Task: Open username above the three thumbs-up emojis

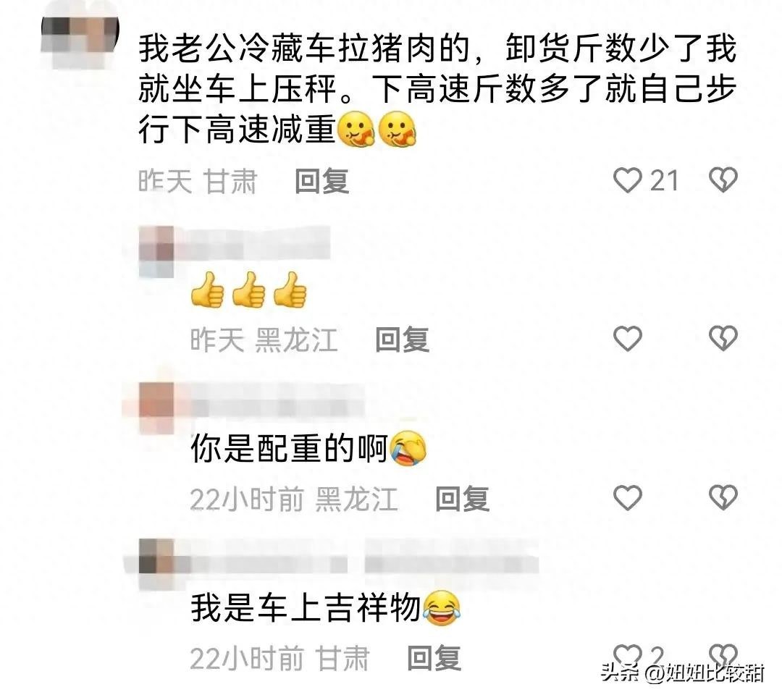Action: tap(252, 243)
